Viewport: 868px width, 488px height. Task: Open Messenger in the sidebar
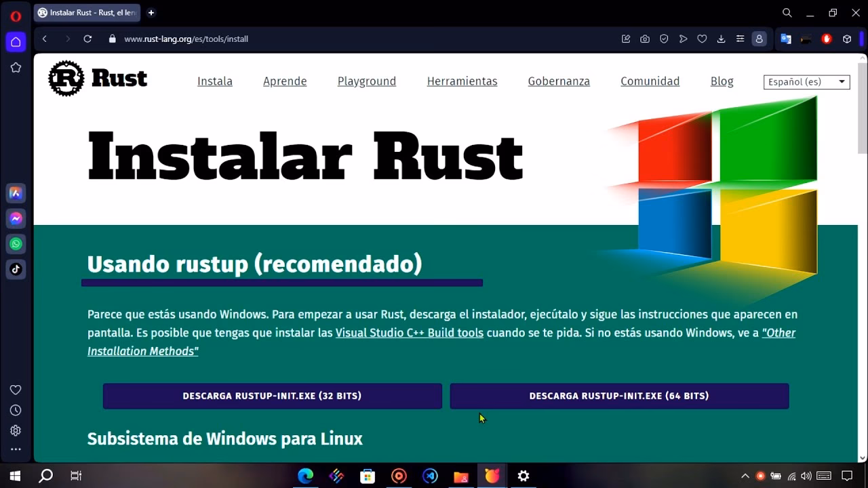(x=16, y=218)
